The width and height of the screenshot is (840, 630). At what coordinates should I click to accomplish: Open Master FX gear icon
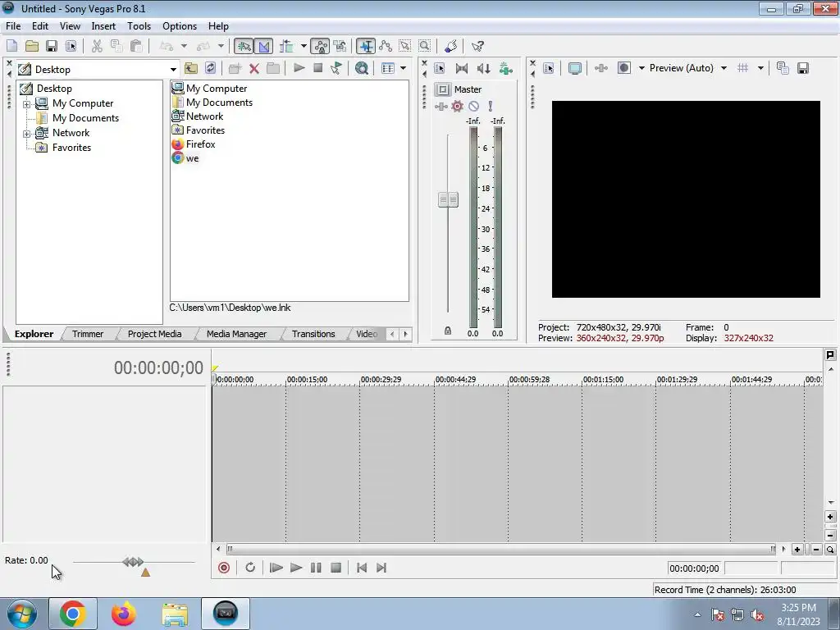457,106
